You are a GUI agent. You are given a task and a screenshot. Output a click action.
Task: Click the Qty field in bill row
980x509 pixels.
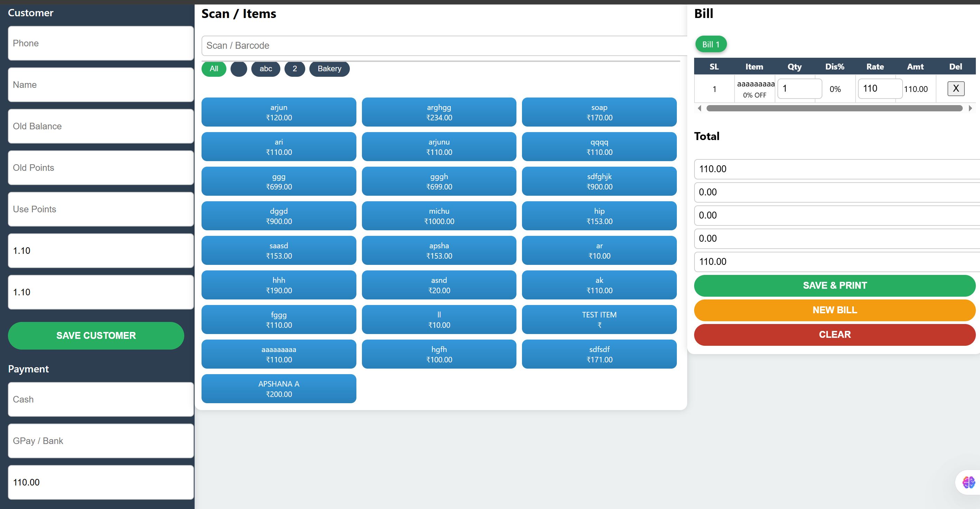[799, 89]
